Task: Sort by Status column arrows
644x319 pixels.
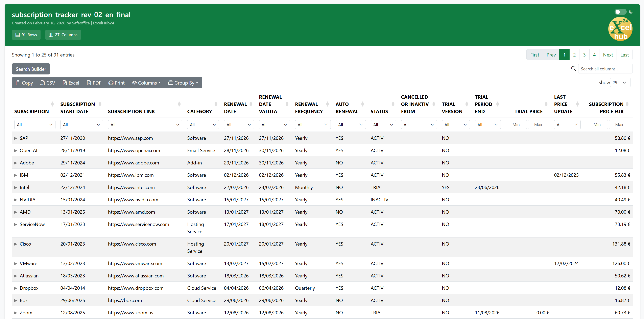Action: [x=393, y=104]
